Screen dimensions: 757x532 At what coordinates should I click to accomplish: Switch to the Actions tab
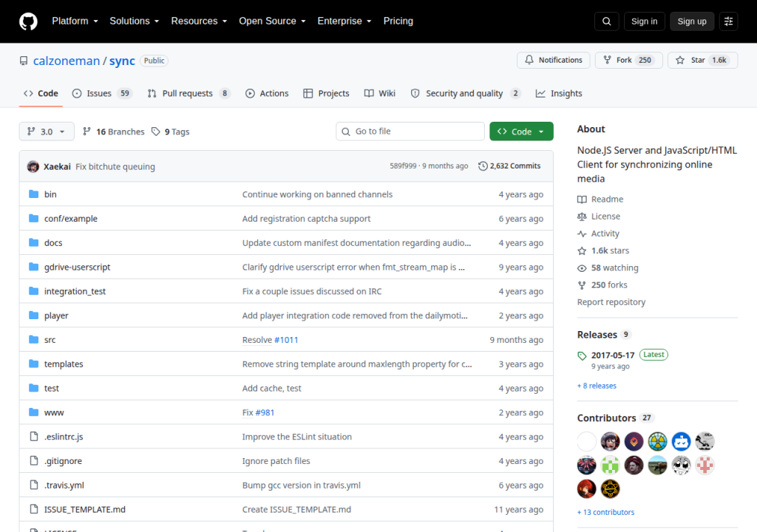click(267, 93)
